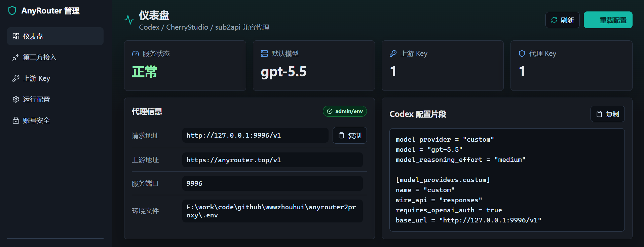This screenshot has height=247, width=644.
Task: Click the gear icon for 运行配置
Action: click(16, 99)
